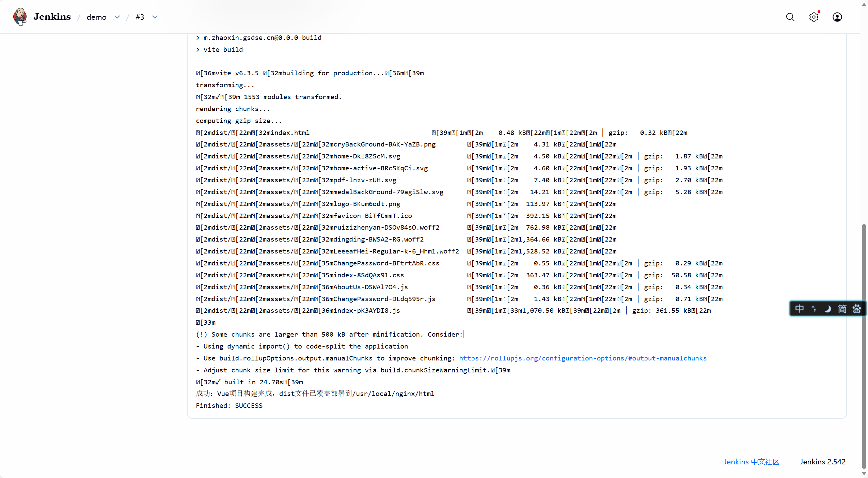The height and width of the screenshot is (478, 868).
Task: Go to the demo breadcrumb item
Action: [x=96, y=17]
